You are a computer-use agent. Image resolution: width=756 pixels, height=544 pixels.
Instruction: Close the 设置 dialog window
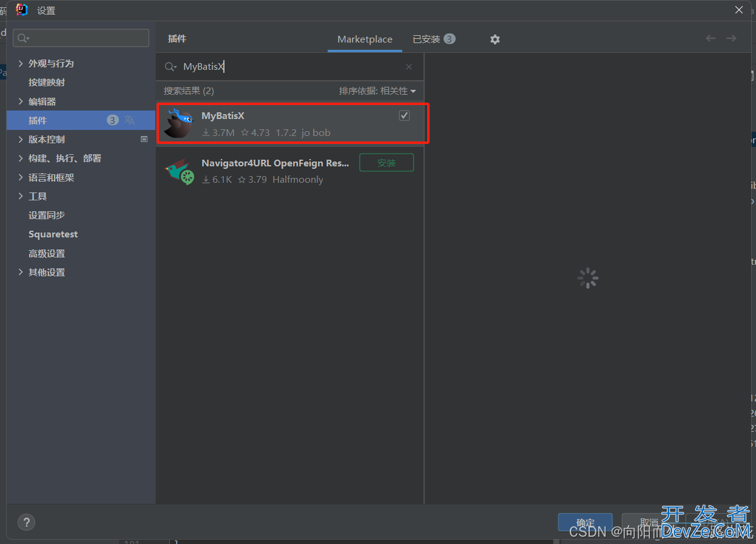(x=739, y=10)
